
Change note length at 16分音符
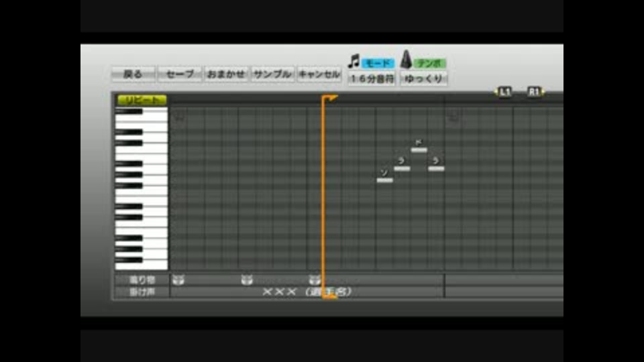point(372,78)
